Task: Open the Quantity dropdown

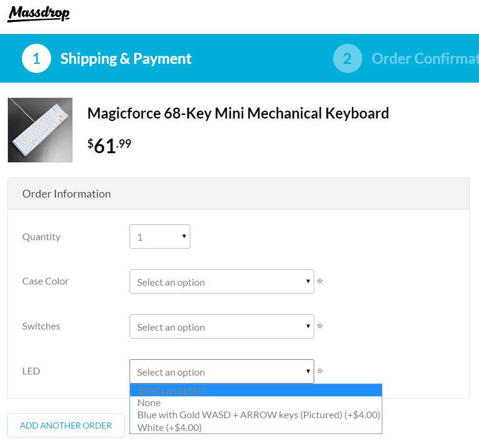Action: (160, 236)
